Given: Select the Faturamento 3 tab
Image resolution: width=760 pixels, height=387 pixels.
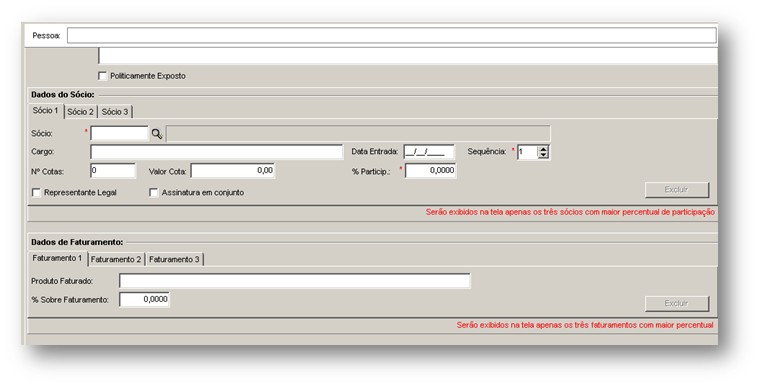Looking at the screenshot, I should (x=174, y=259).
